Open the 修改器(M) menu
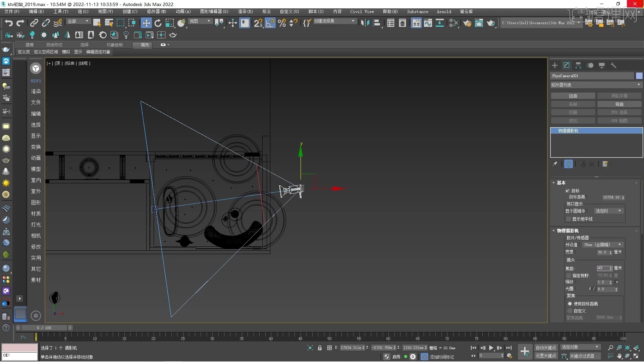 click(x=156, y=11)
